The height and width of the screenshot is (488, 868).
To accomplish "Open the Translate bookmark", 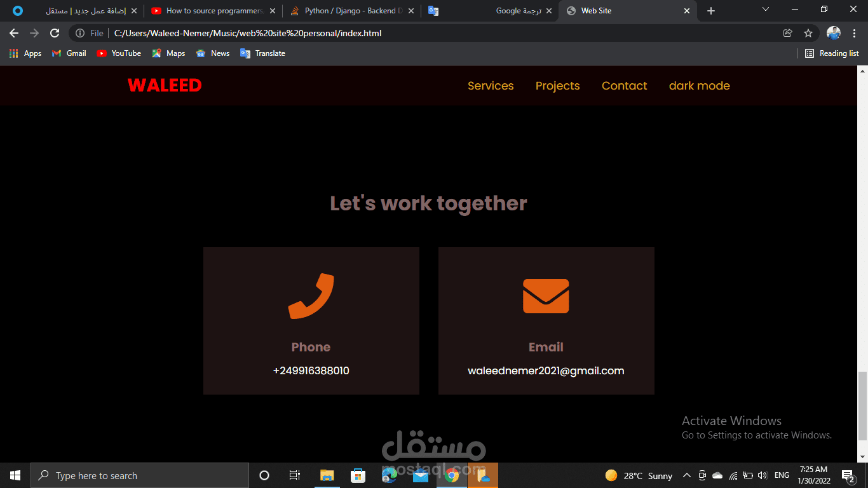I will (x=262, y=53).
